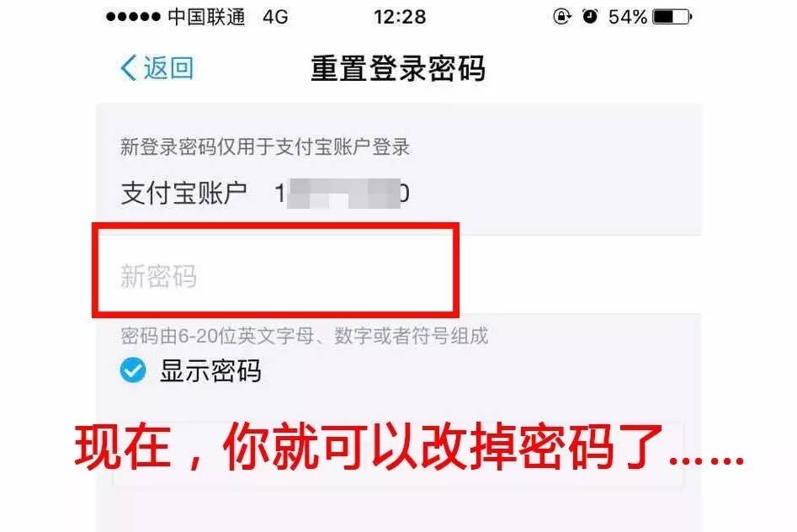Image resolution: width=797 pixels, height=532 pixels.
Task: Tap the 4G network indicator
Action: pos(275,18)
